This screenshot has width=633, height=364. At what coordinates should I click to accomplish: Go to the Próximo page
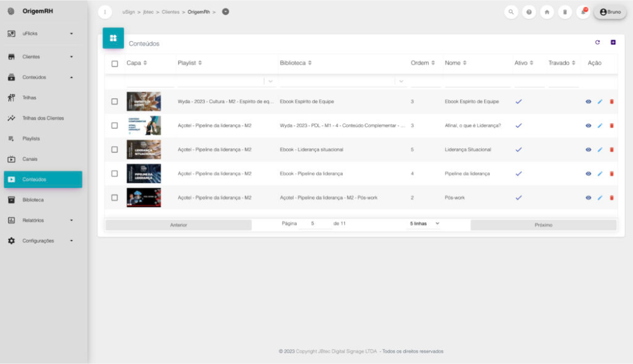click(543, 225)
